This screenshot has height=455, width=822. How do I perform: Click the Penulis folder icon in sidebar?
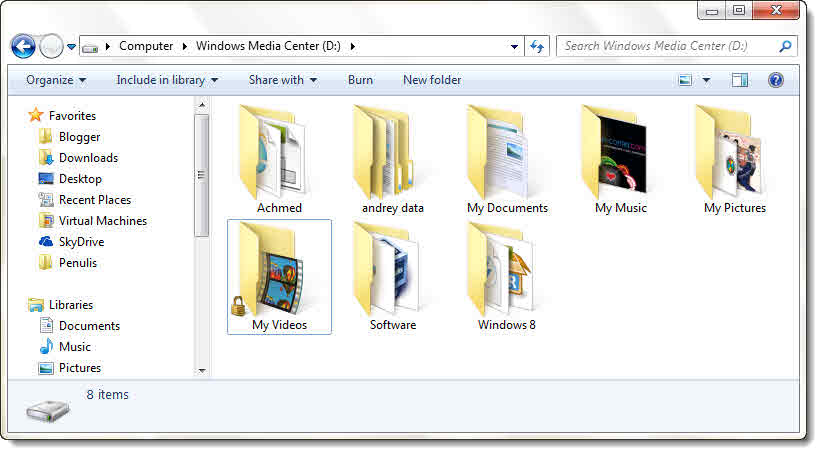(x=46, y=262)
